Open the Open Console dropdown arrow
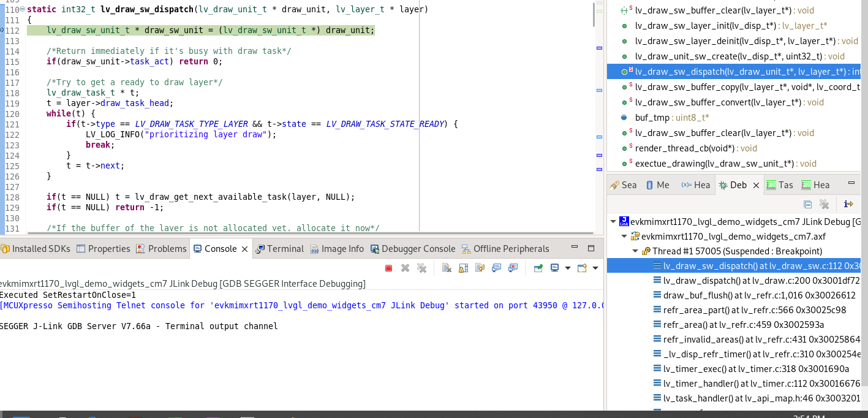 pos(595,268)
